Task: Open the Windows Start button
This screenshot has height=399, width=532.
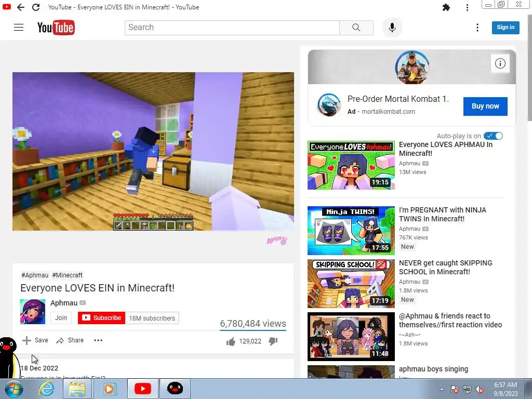Action: (13, 389)
